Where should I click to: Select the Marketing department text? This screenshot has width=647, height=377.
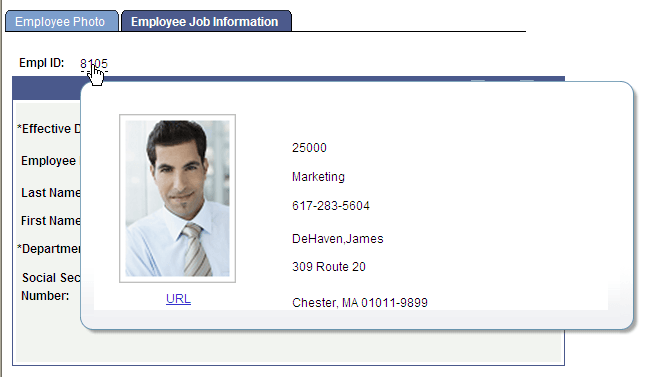click(318, 177)
